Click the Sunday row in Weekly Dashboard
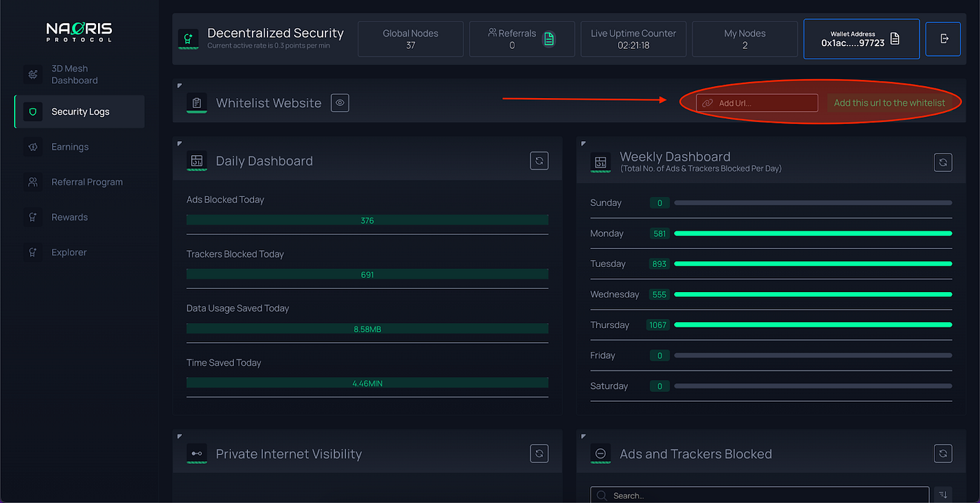Image resolution: width=980 pixels, height=503 pixels. (771, 203)
